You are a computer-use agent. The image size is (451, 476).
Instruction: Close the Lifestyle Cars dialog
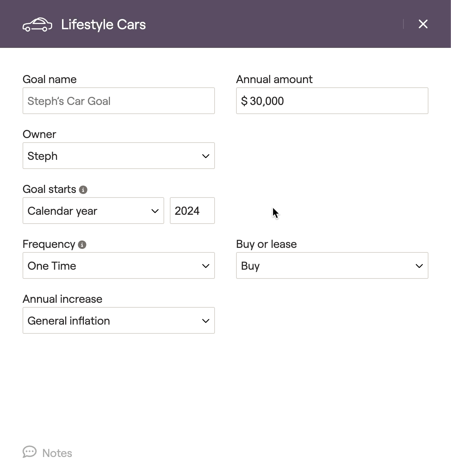[423, 24]
